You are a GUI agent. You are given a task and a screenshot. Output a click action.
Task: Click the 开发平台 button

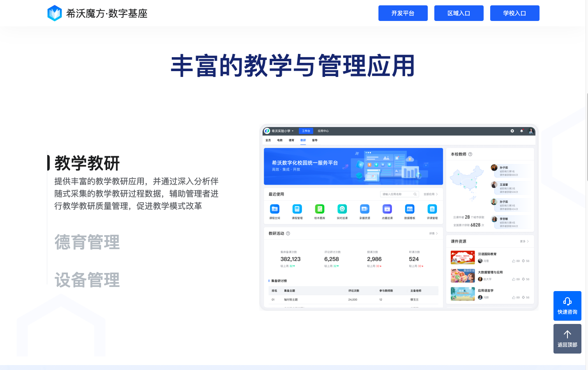tap(403, 13)
